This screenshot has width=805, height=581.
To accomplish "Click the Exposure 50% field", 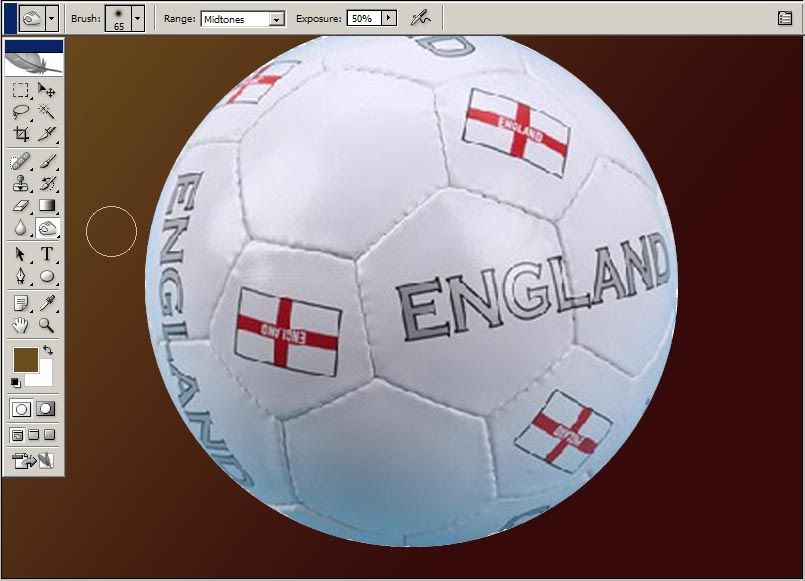I will coord(365,18).
